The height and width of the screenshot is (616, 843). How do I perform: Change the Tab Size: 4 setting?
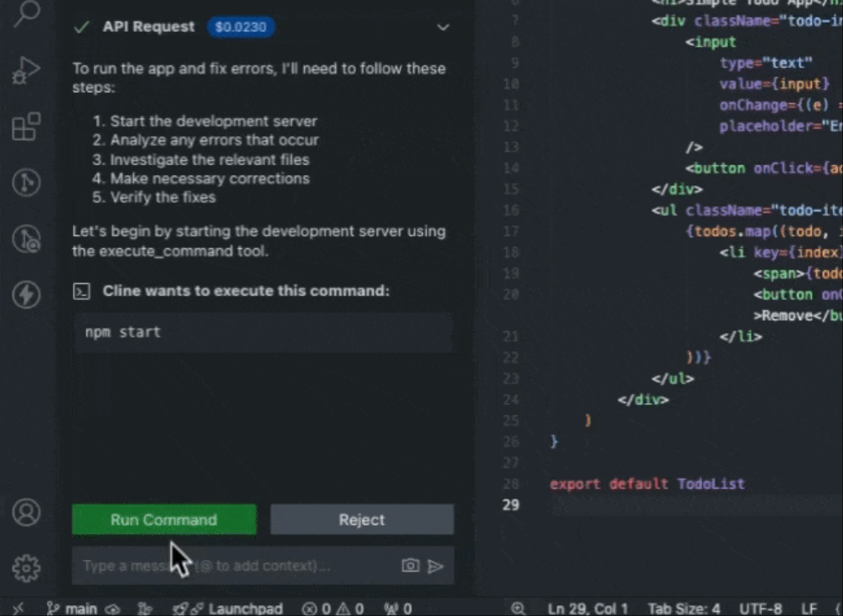tap(683, 608)
